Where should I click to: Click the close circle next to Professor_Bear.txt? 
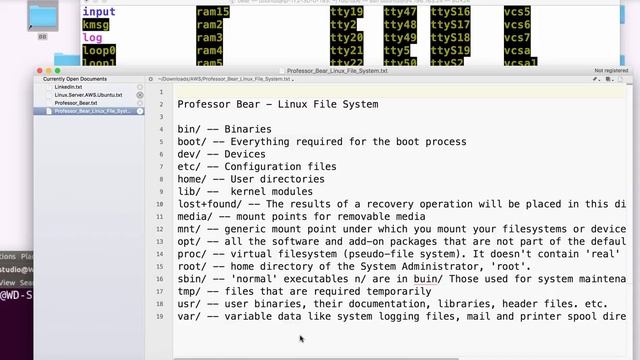coord(140,103)
